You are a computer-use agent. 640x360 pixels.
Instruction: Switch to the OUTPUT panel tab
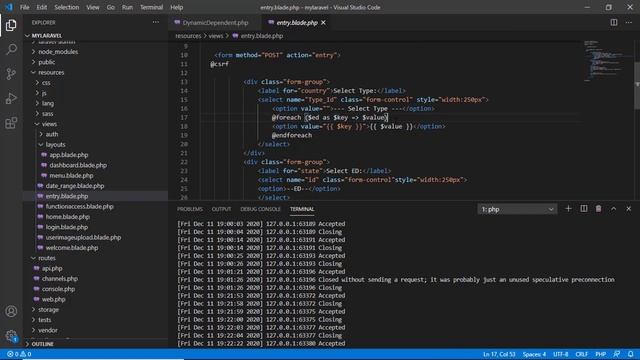click(x=221, y=209)
